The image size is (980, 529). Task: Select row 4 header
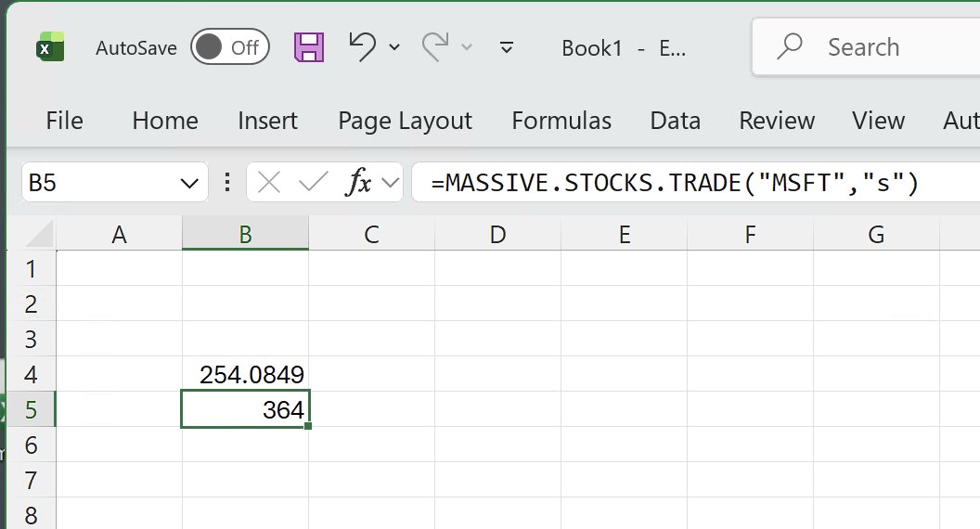click(31, 374)
